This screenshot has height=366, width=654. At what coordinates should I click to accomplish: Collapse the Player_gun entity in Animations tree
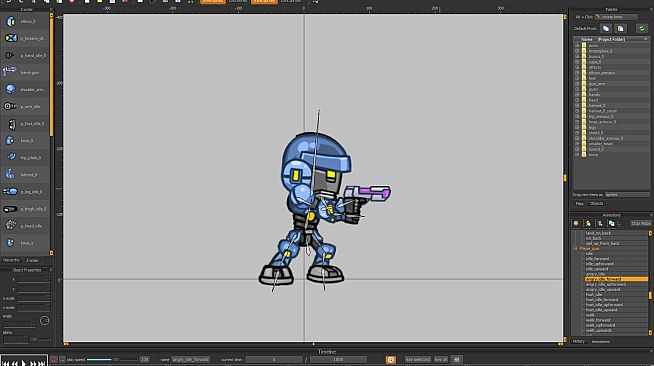[x=575, y=248]
